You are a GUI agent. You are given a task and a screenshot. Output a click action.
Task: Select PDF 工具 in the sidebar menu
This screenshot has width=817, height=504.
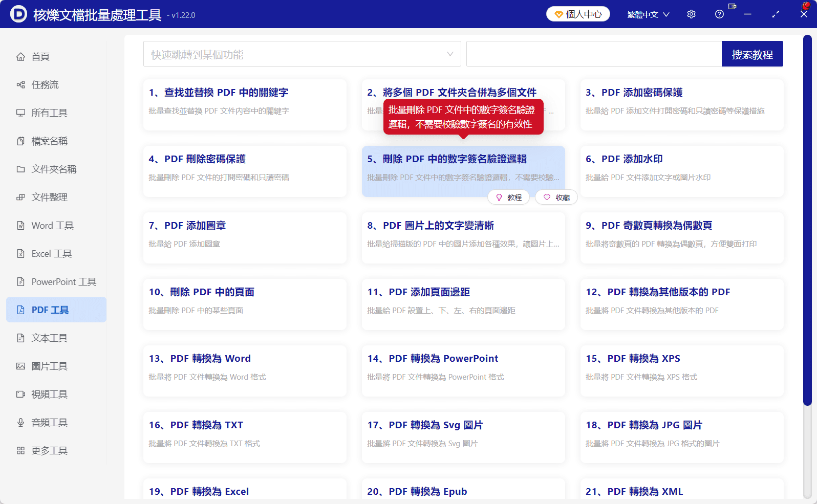tap(56, 310)
